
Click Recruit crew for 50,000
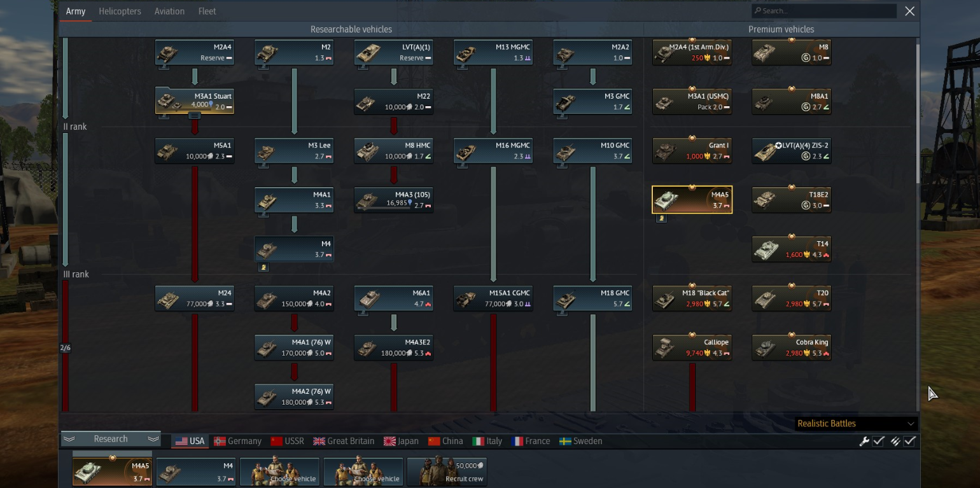point(446,472)
